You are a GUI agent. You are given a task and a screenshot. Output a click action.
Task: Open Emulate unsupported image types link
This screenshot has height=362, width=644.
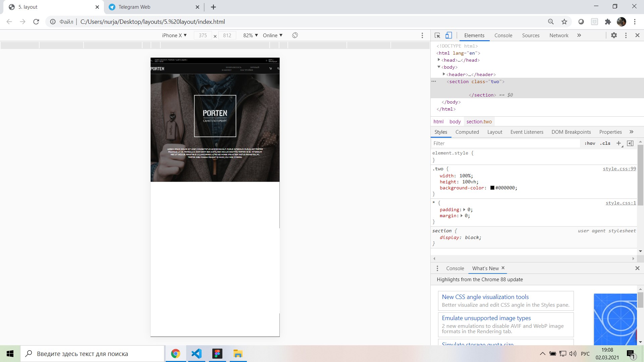click(x=486, y=318)
